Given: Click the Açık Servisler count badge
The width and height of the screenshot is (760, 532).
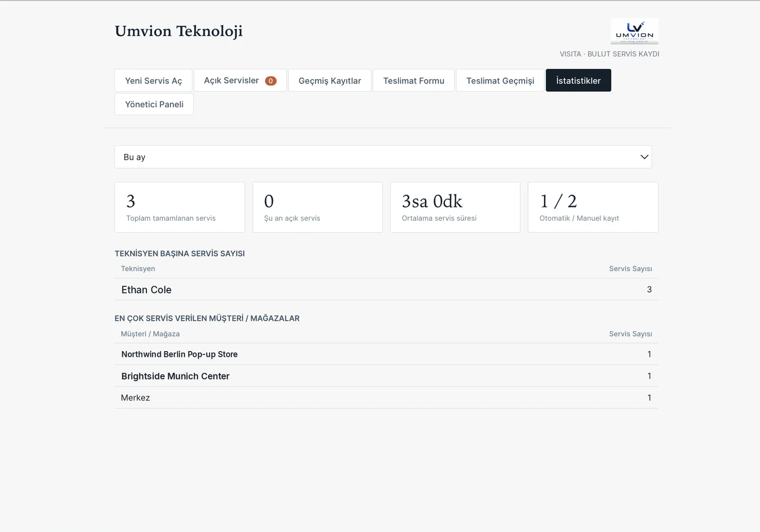Looking at the screenshot, I should click(271, 81).
